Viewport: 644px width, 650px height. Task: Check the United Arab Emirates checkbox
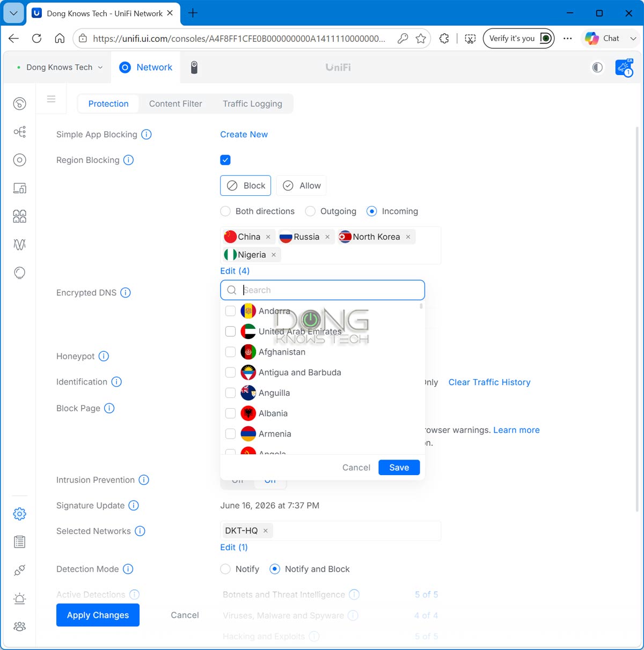click(230, 331)
